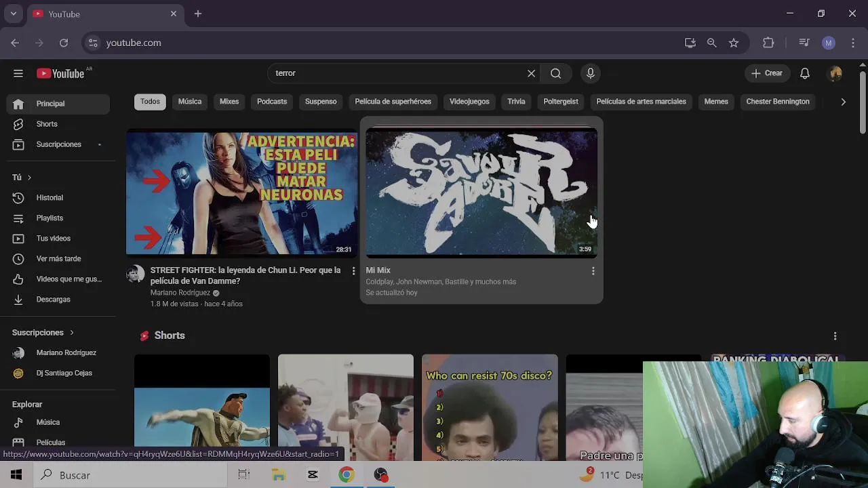Click the YouTube logo
The height and width of the screenshot is (488, 868).
point(61,73)
